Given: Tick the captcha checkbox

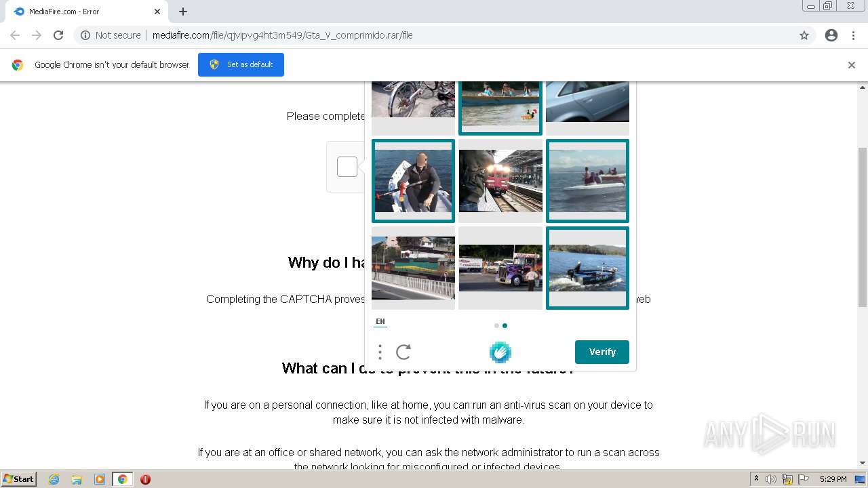Looking at the screenshot, I should click(347, 167).
